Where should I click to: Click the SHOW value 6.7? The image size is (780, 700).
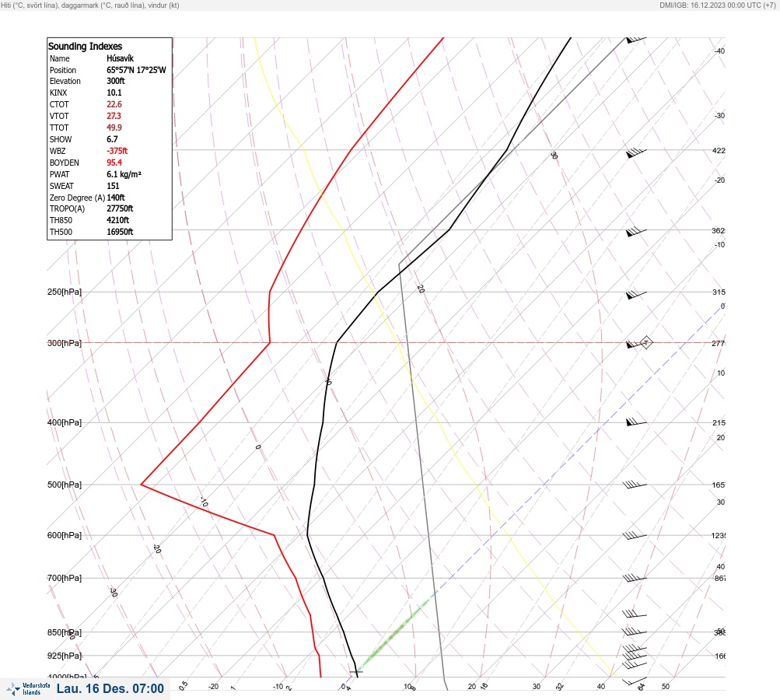pyautogui.click(x=112, y=139)
